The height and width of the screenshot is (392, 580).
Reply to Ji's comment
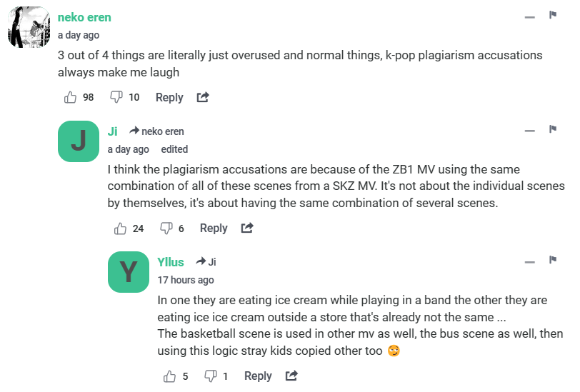coord(214,228)
